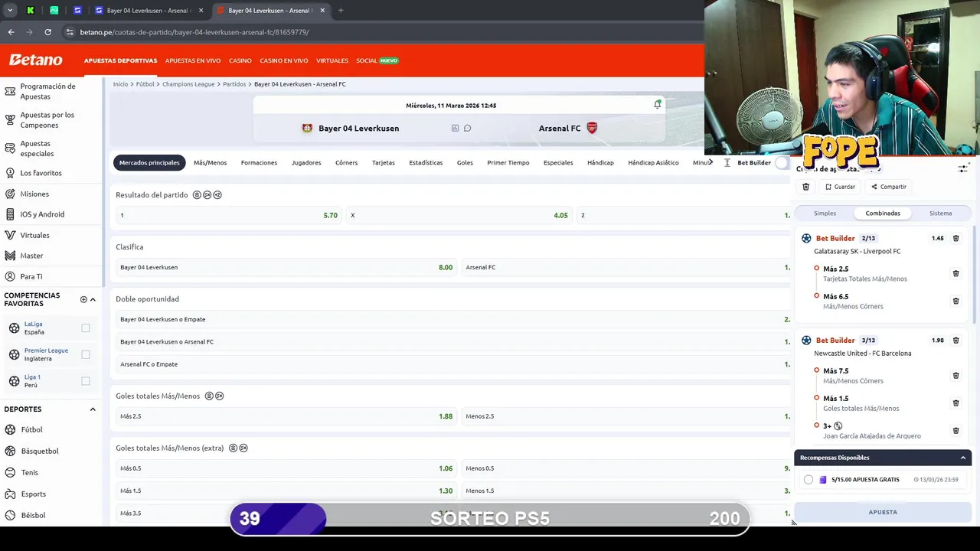This screenshot has width=980, height=551.
Task: Click the Sorteo PS5 progress bar
Action: (x=490, y=518)
